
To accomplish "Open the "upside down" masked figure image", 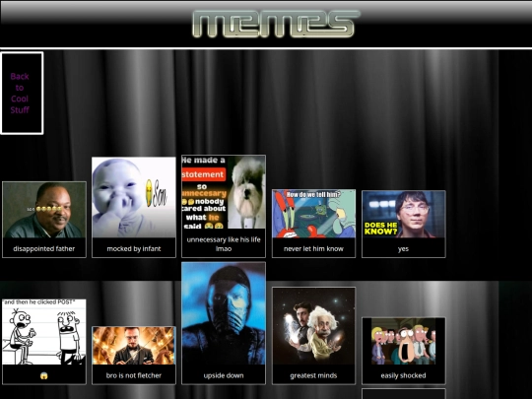I will (x=224, y=313).
